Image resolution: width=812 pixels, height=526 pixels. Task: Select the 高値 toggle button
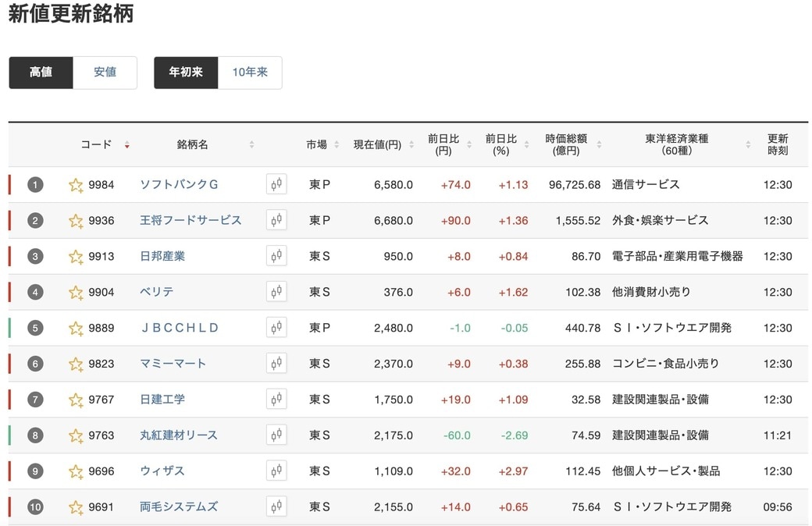[41, 73]
